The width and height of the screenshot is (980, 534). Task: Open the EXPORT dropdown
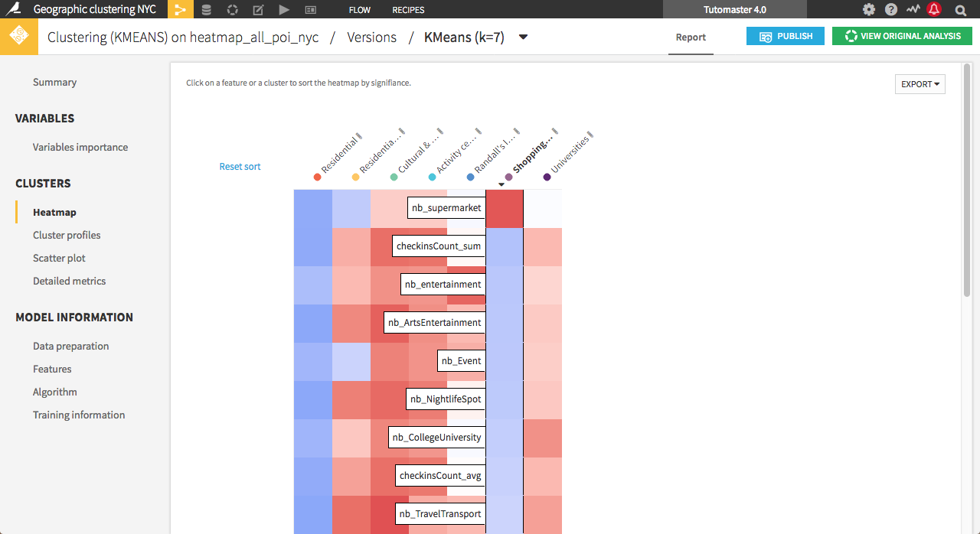point(920,84)
